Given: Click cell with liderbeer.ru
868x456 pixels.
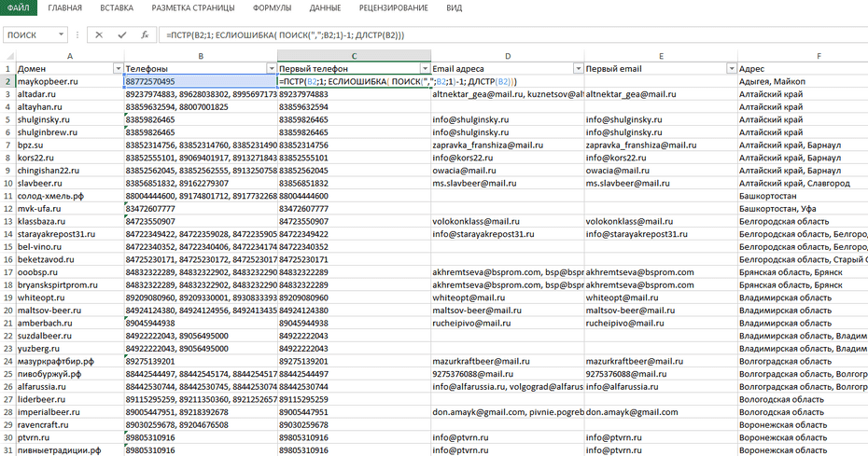Looking at the screenshot, I should pyautogui.click(x=70, y=399).
